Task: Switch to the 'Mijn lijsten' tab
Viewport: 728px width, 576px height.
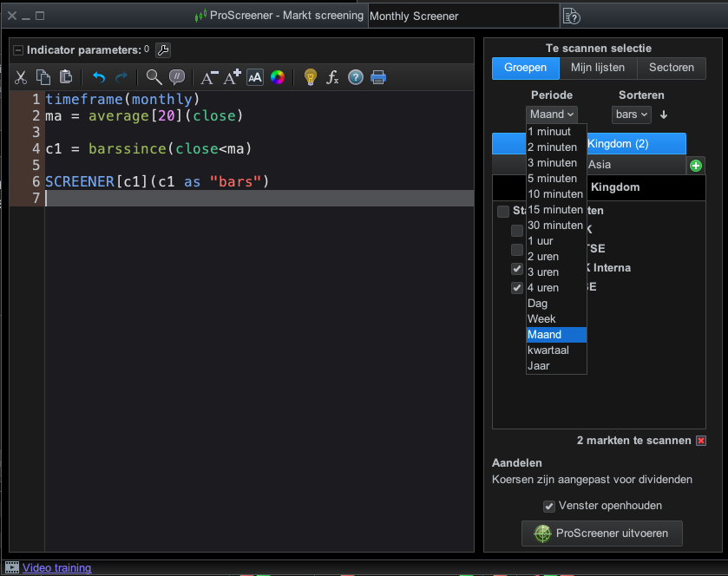Action: click(597, 68)
